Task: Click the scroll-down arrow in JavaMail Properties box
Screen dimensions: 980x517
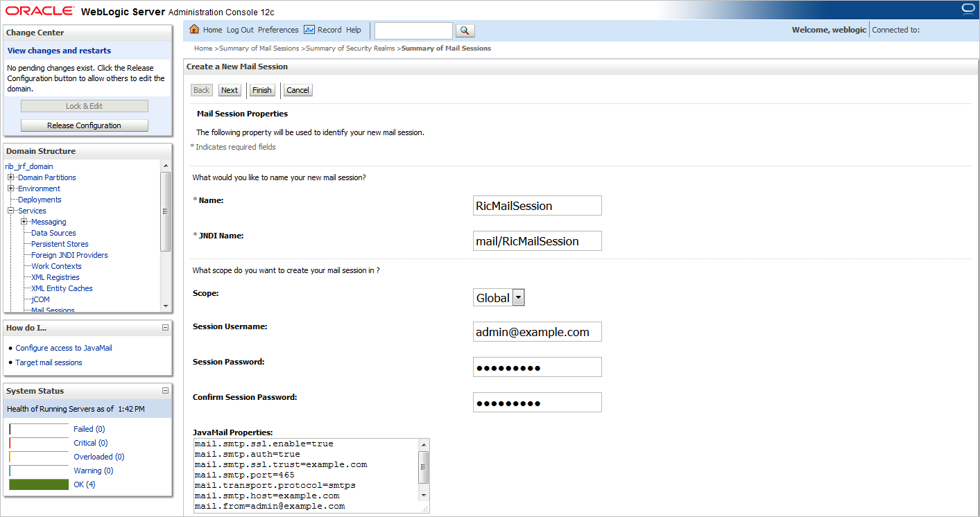Action: point(423,495)
